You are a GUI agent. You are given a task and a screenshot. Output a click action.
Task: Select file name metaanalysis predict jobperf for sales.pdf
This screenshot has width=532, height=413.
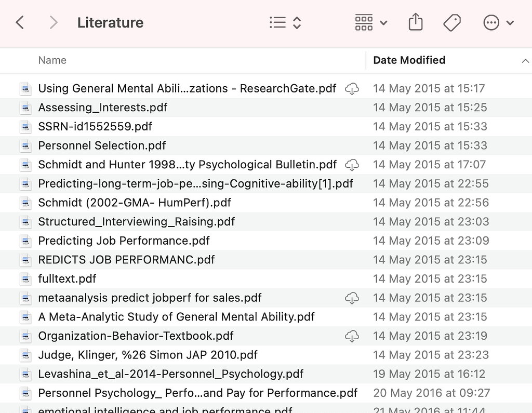coord(150,298)
